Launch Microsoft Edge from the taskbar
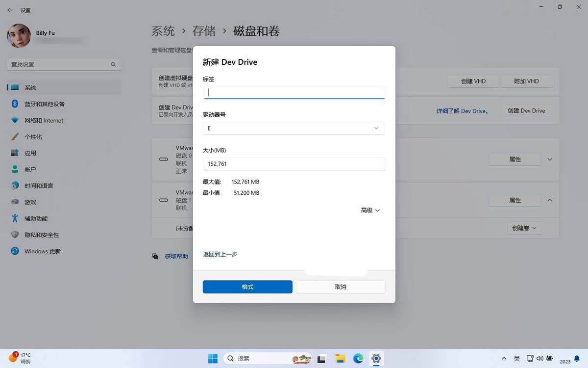Image resolution: width=588 pixels, height=368 pixels. (x=358, y=359)
